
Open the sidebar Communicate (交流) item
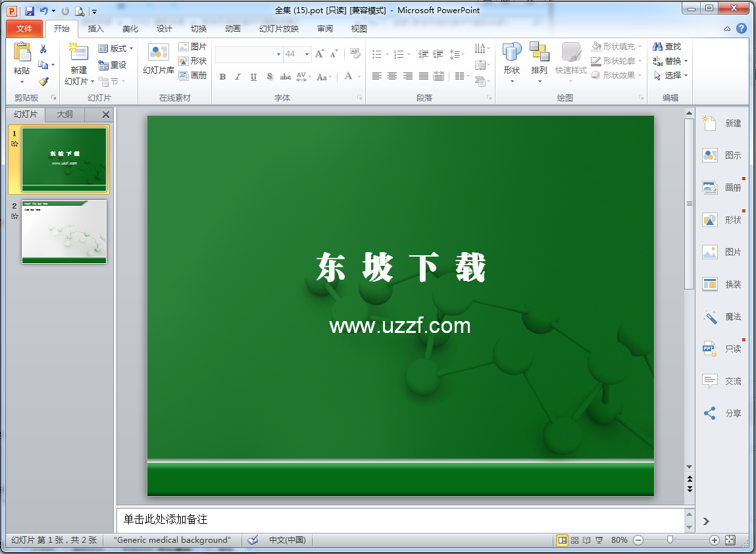pyautogui.click(x=722, y=381)
